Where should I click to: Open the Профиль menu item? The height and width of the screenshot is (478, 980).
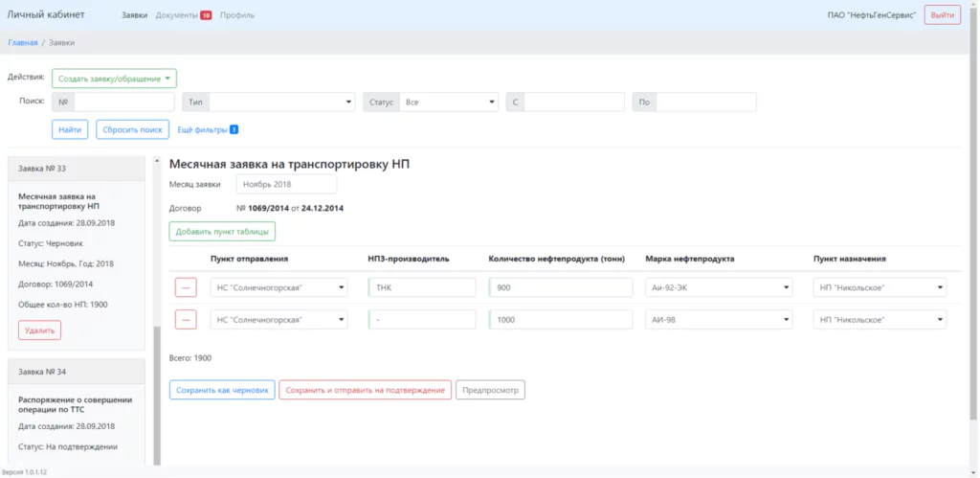coord(236,15)
